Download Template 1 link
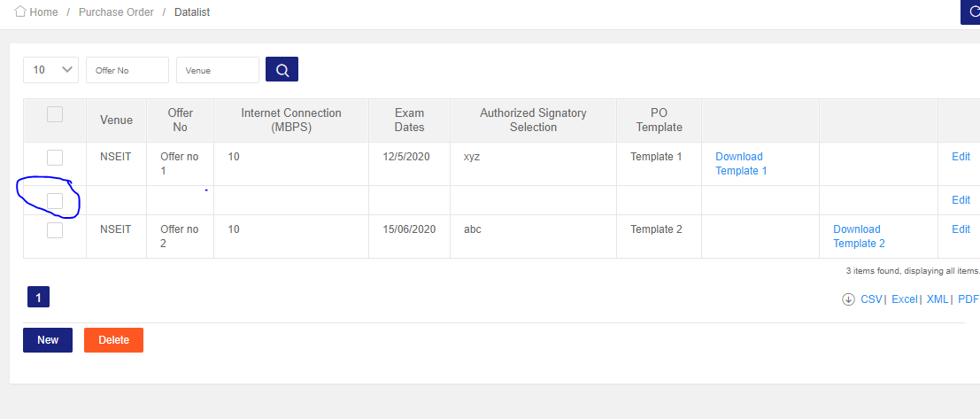 (741, 164)
